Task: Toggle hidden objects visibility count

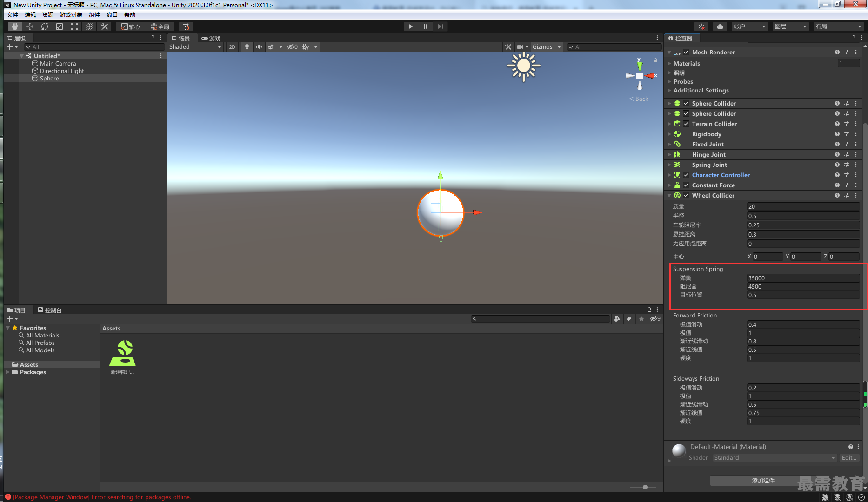Action: tap(292, 47)
